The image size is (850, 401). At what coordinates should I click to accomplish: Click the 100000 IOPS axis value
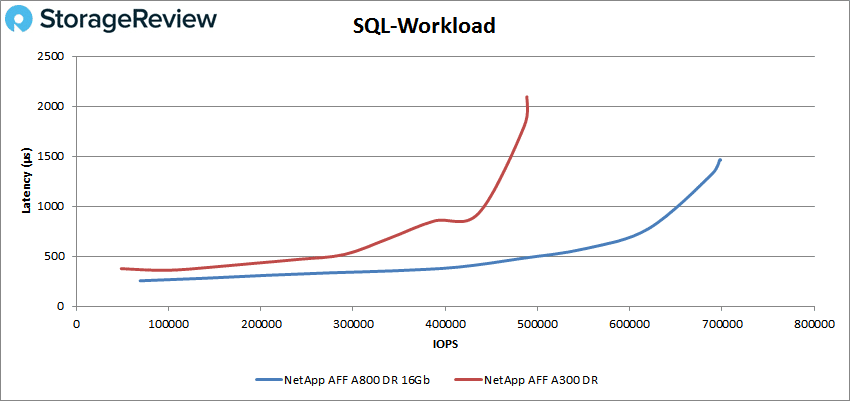pyautogui.click(x=169, y=324)
